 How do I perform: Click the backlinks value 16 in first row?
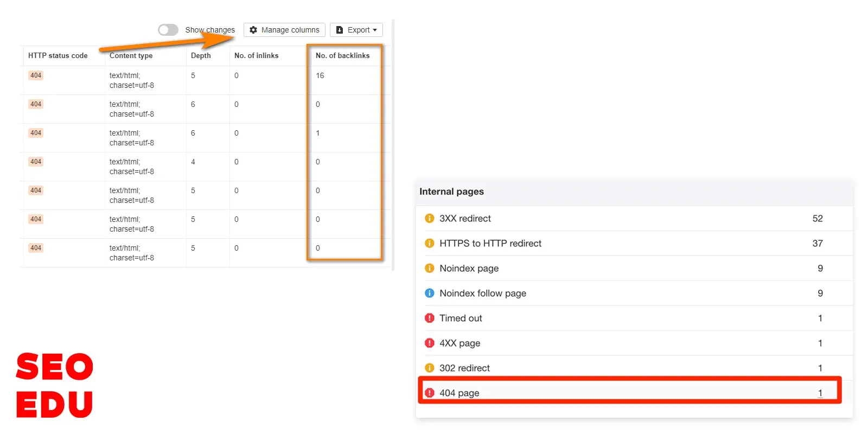pyautogui.click(x=320, y=75)
